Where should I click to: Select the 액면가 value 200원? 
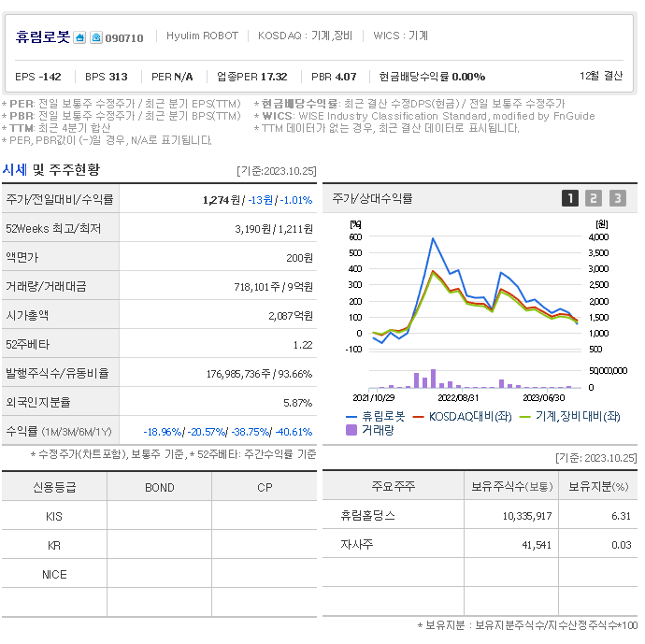(299, 258)
